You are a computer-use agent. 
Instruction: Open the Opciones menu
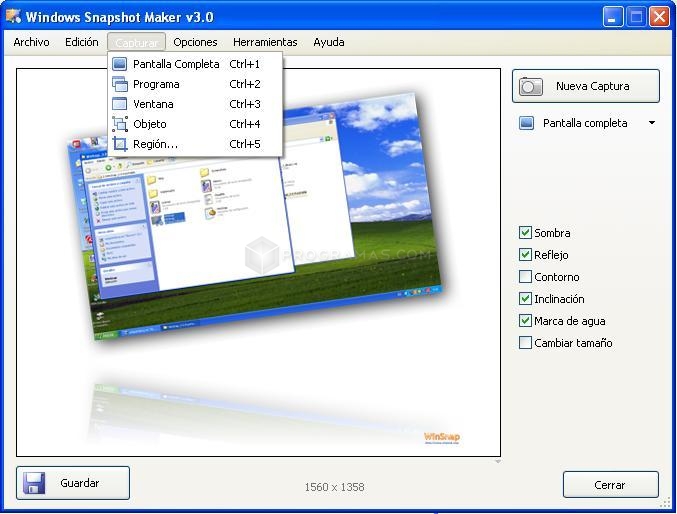(x=195, y=42)
